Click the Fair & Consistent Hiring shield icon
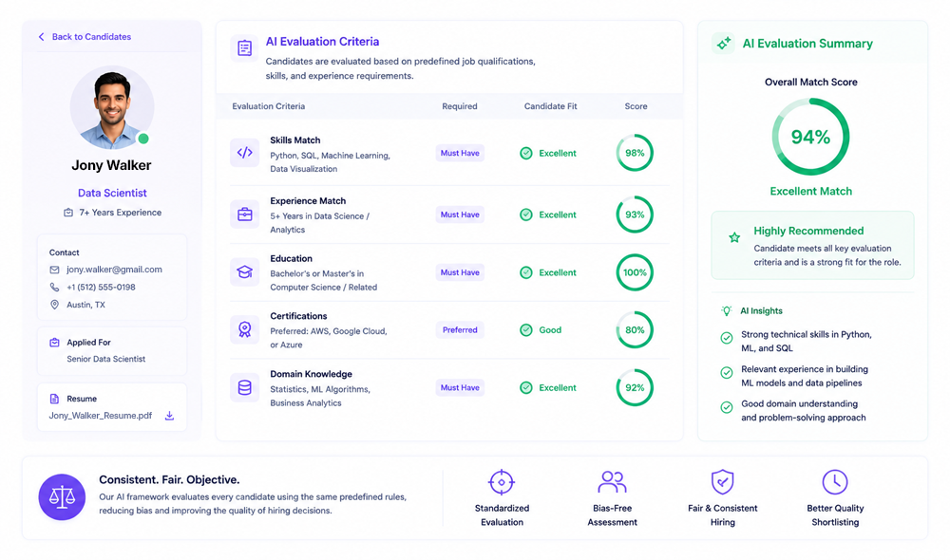Image resolution: width=950 pixels, height=560 pixels. 722,482
